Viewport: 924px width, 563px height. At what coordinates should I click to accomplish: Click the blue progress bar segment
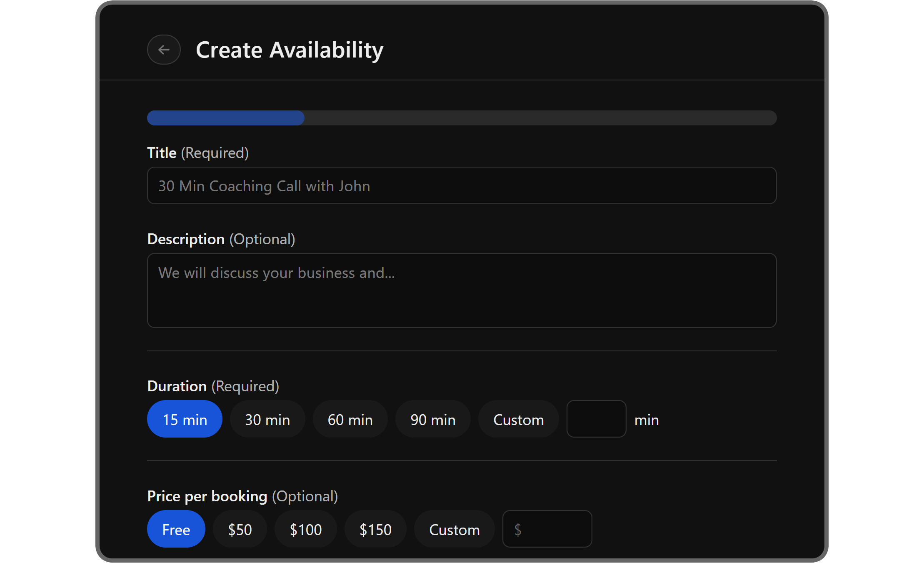(225, 118)
